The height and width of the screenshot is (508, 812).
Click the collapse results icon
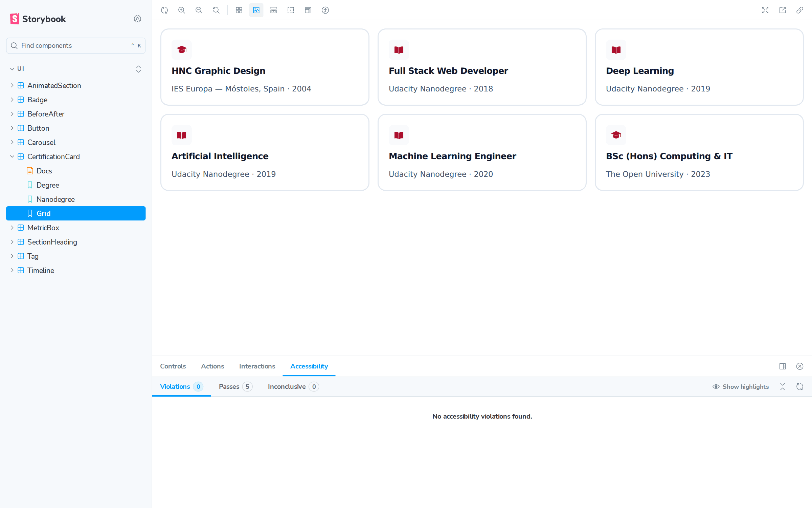[783, 386]
